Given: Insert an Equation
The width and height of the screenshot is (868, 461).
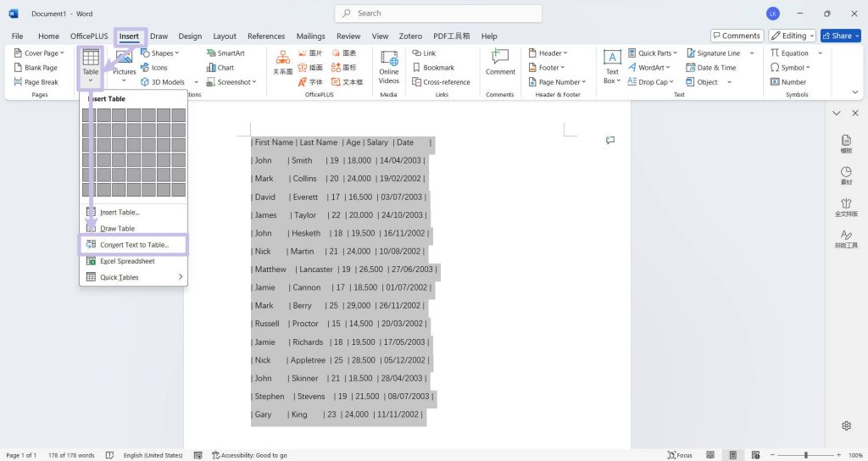Looking at the screenshot, I should [789, 53].
